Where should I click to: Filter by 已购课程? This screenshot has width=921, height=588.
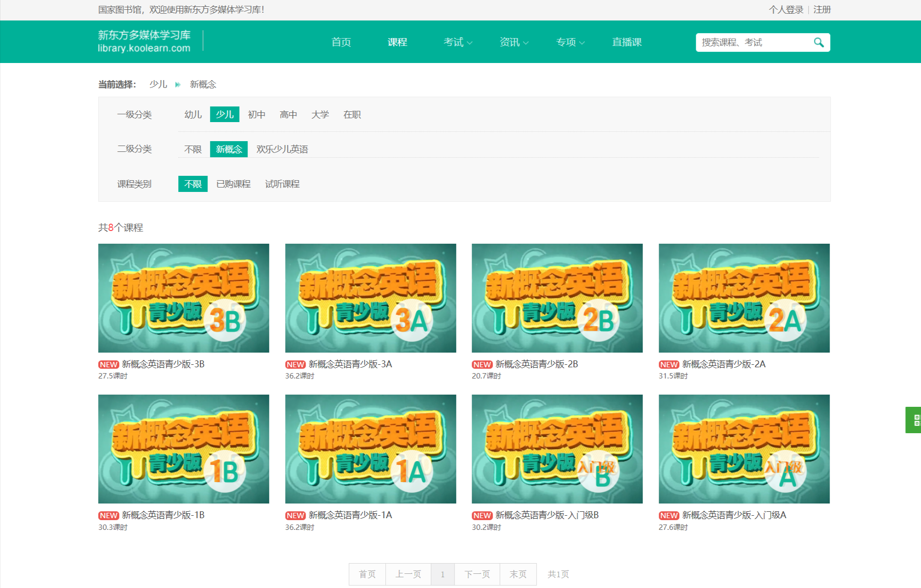(233, 184)
